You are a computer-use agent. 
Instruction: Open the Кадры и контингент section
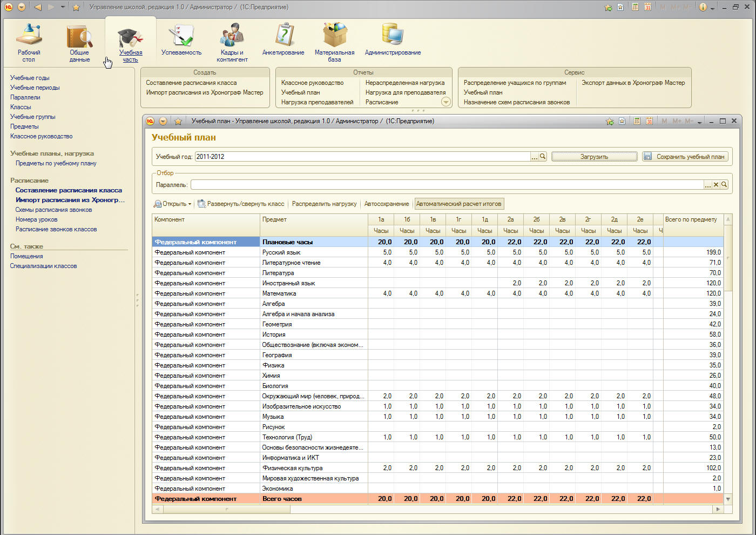[232, 42]
